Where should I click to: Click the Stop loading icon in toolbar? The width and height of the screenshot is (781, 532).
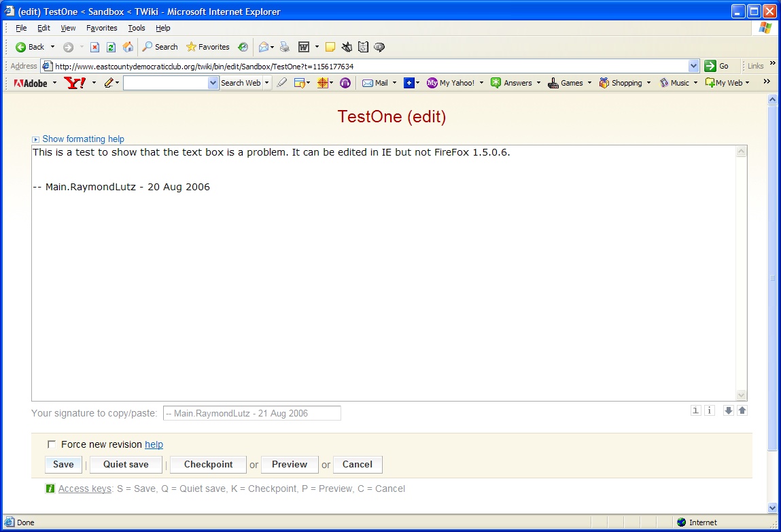94,48
